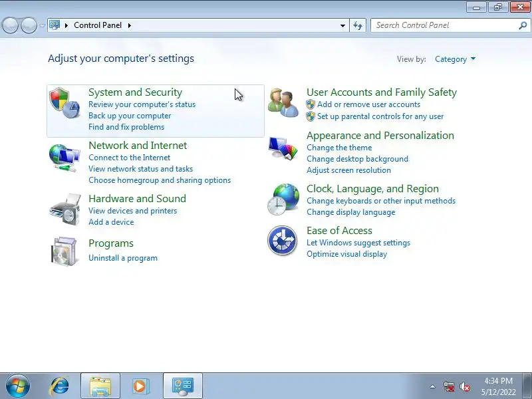Open View devices and printers
The width and height of the screenshot is (532, 399).
[132, 211]
